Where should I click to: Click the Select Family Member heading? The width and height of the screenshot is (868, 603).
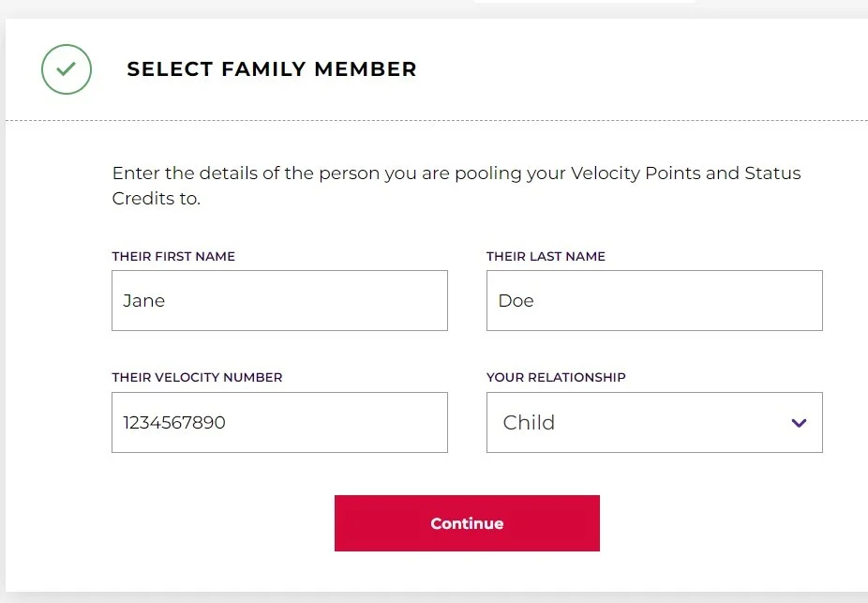[272, 69]
